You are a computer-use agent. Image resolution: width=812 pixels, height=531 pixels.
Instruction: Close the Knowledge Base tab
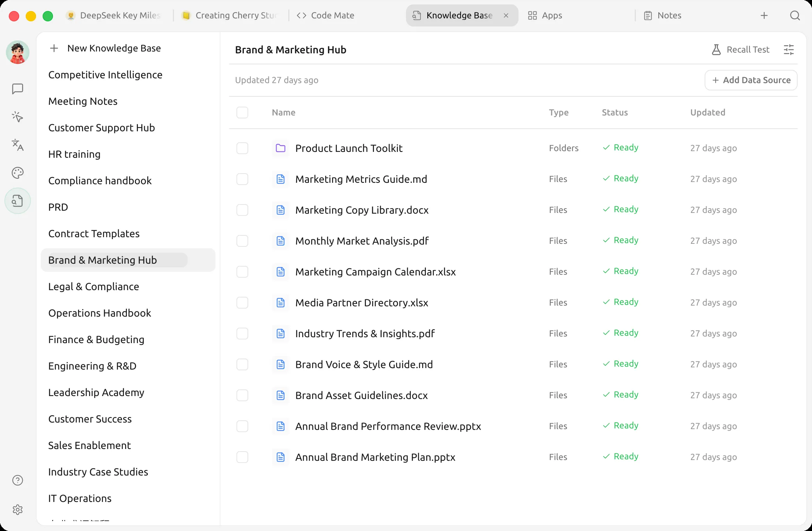506,15
